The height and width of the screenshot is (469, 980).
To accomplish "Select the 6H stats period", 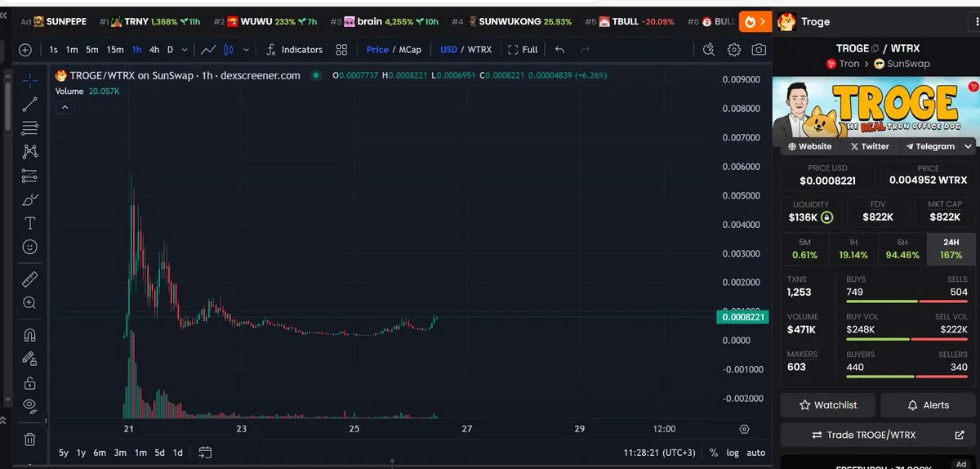I will click(902, 249).
